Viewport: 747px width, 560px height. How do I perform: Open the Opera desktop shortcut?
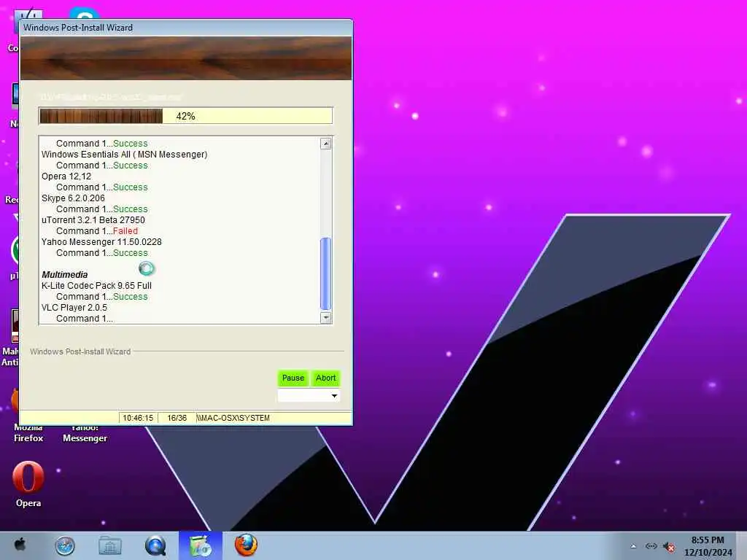click(x=28, y=484)
